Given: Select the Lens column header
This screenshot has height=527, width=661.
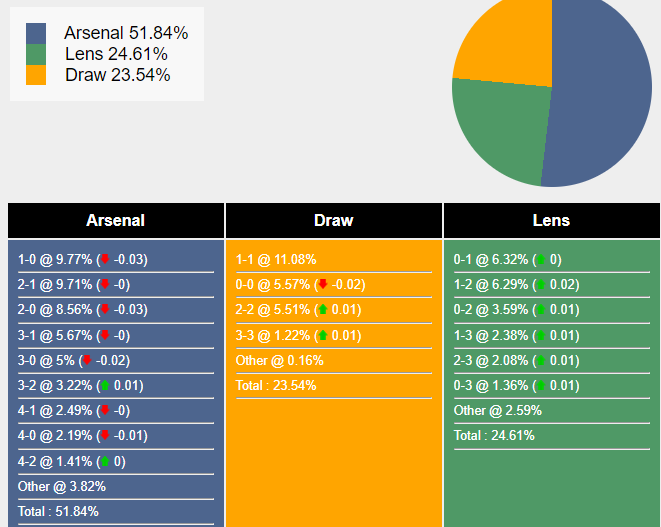Looking at the screenshot, I should [x=551, y=221].
